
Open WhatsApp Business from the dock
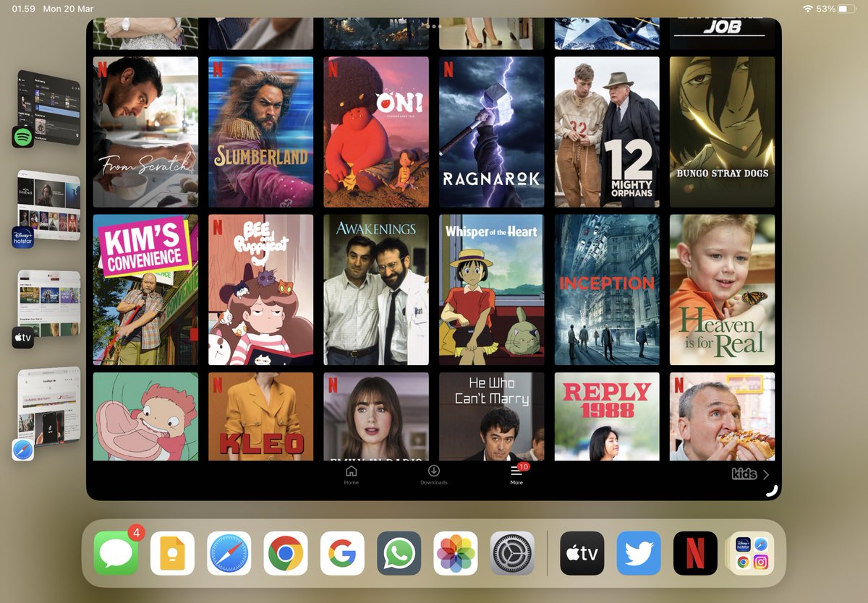[399, 553]
